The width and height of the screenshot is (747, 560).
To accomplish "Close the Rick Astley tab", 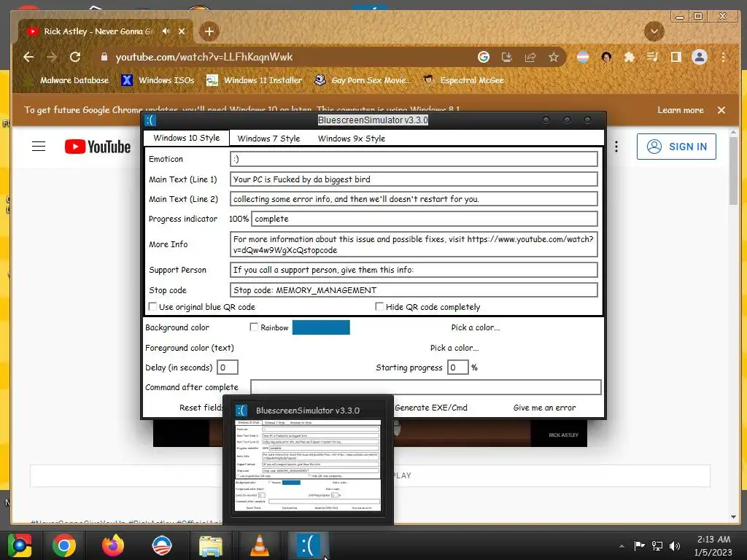I will tap(182, 31).
